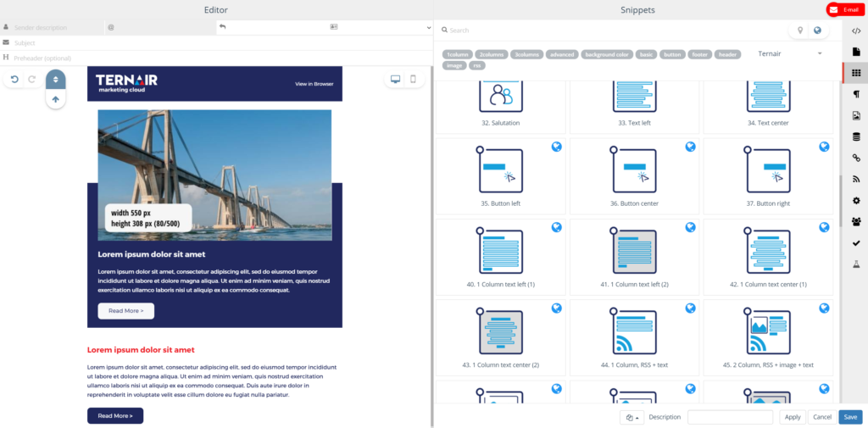Screen dimensions: 868x428
Task: Click the move block up/down handle
Action: 55,79
